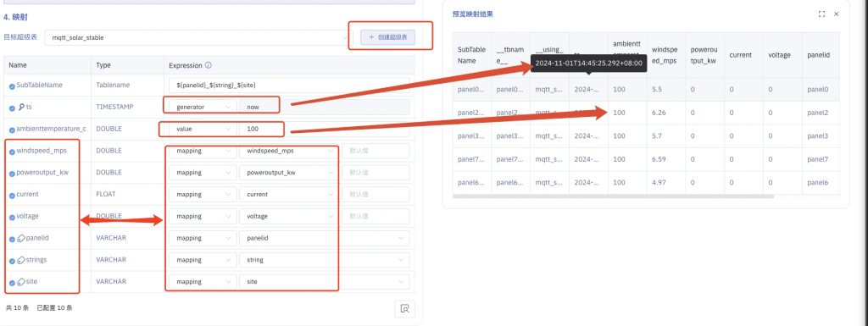Image resolution: width=868 pixels, height=326 pixels.
Task: Click the tag icon beside strings
Action: pyautogui.click(x=20, y=260)
